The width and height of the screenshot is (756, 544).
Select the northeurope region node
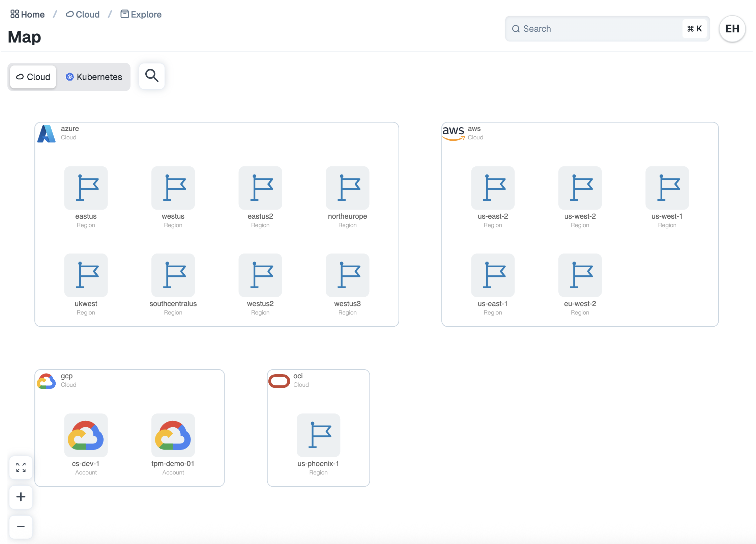347,188
